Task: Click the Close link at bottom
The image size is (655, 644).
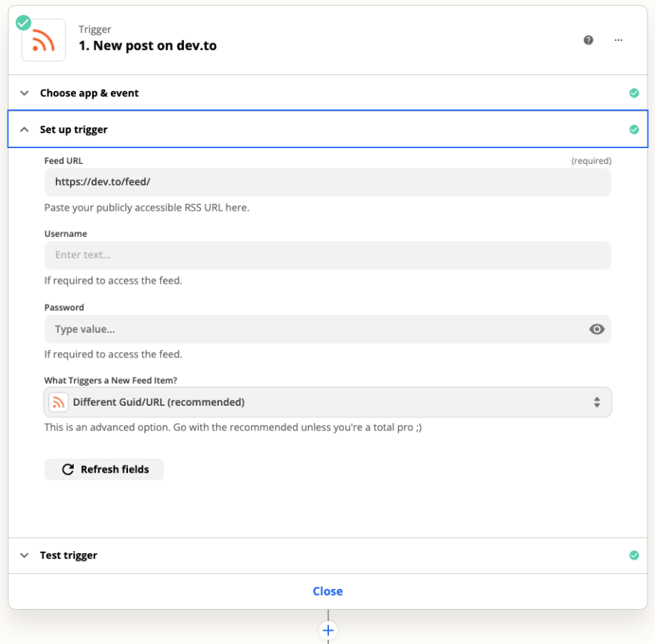Action: [x=327, y=591]
